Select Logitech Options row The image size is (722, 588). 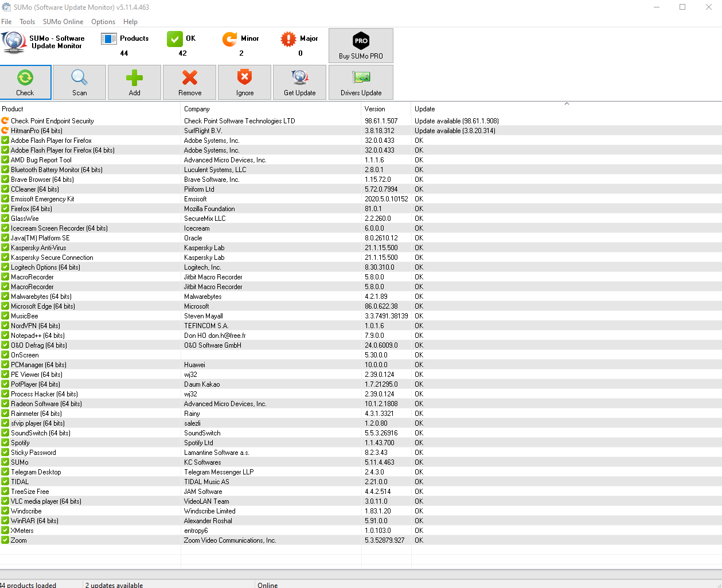pyautogui.click(x=361, y=267)
